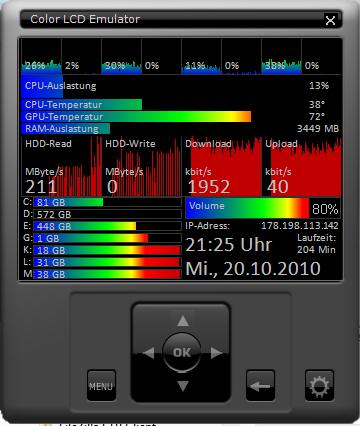360x426 pixels.
Task: Click the Volume level bar
Action: pos(263,208)
